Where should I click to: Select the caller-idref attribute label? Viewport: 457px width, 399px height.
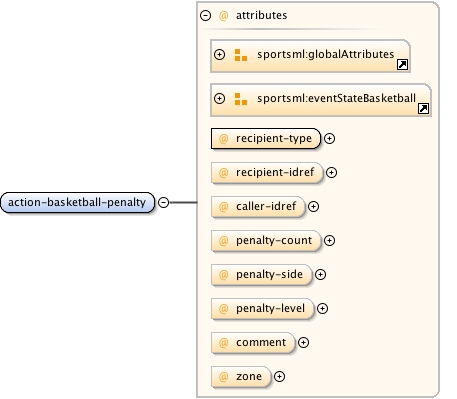click(266, 207)
